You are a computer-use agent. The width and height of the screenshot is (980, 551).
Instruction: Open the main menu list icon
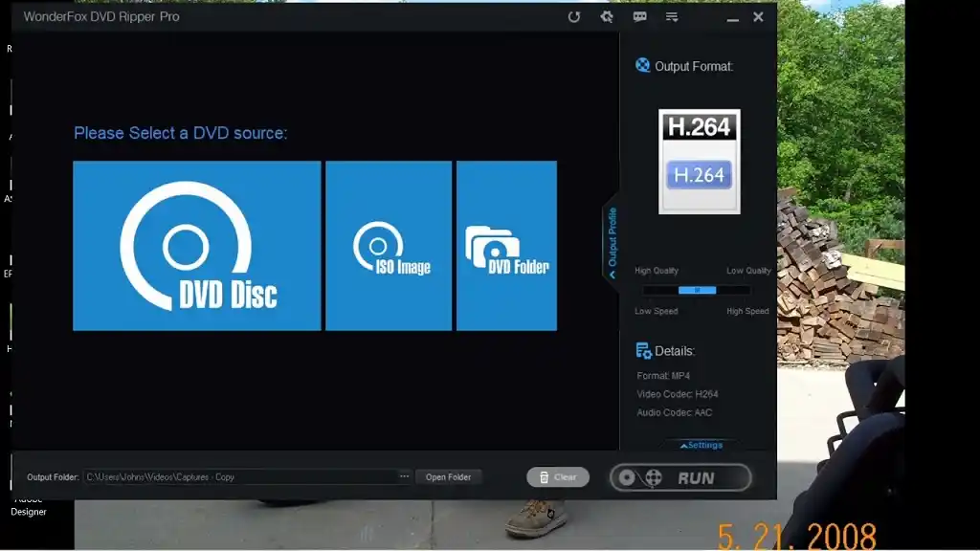coord(671,16)
